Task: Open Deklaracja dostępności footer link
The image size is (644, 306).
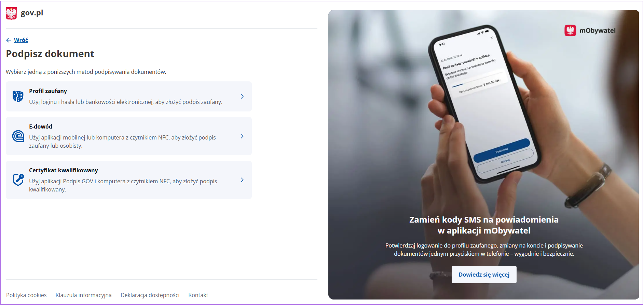Action: pyautogui.click(x=150, y=295)
